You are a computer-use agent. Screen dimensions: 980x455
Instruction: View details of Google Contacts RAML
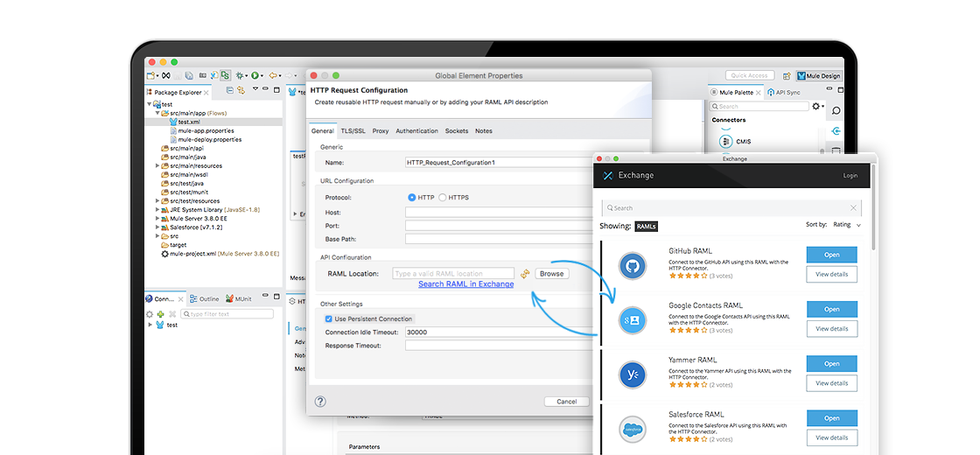831,329
